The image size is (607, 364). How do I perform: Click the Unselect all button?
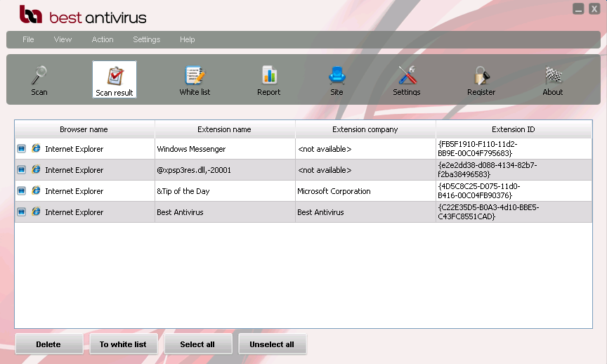pos(272,344)
